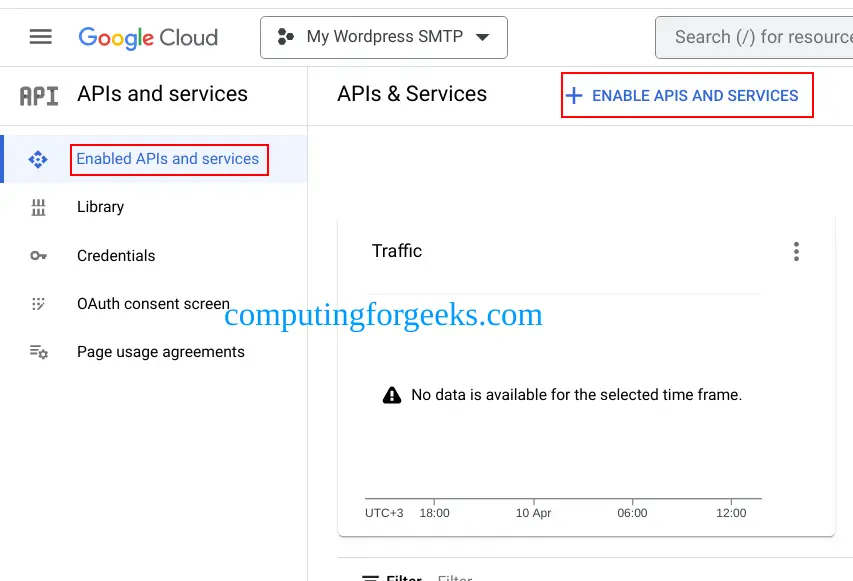Screen dimensions: 853x581
Task: Click the OAuth consent screen checklist icon
Action: [38, 304]
